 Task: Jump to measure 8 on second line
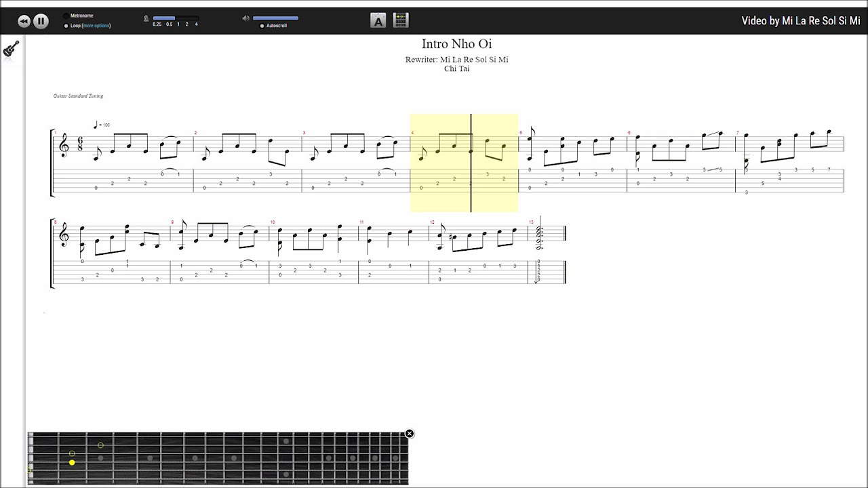111,252
